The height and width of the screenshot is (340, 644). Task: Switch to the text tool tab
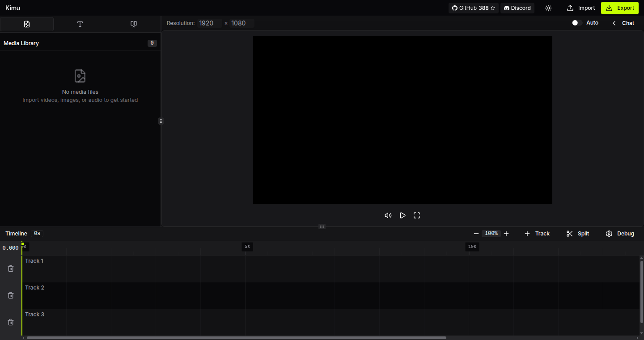80,24
